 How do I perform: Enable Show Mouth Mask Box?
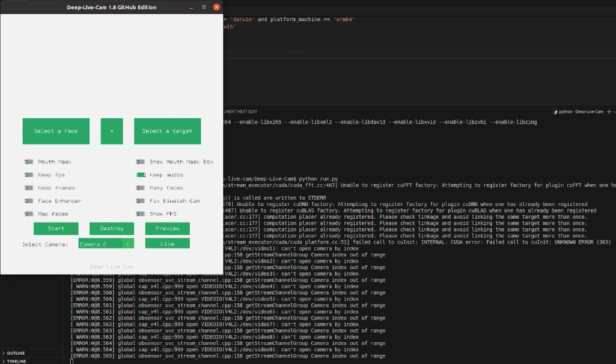tap(141, 161)
